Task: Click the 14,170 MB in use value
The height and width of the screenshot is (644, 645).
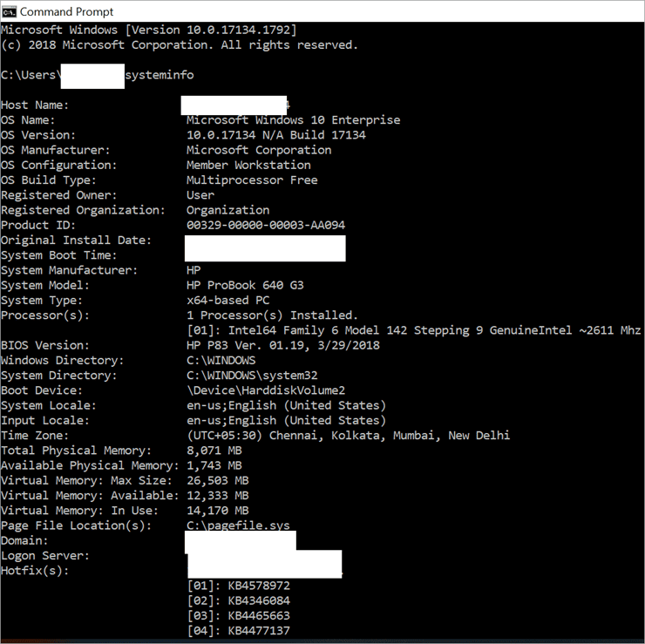Action: [218, 511]
